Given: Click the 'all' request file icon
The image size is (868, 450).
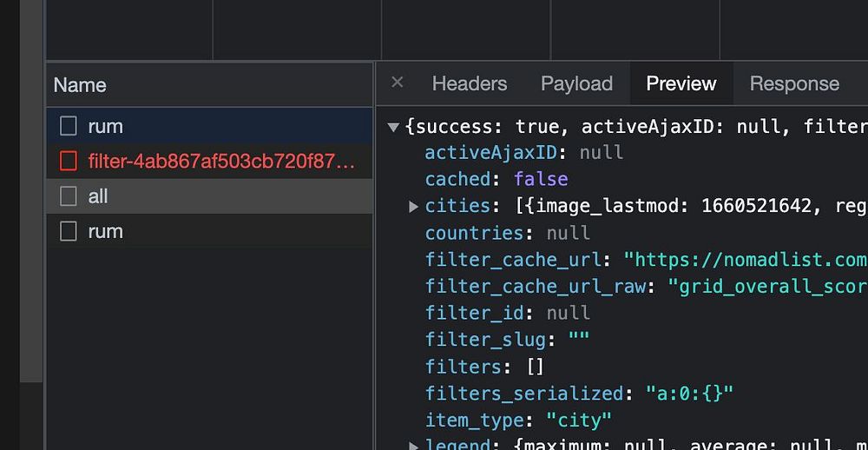Looking at the screenshot, I should pyautogui.click(x=68, y=196).
